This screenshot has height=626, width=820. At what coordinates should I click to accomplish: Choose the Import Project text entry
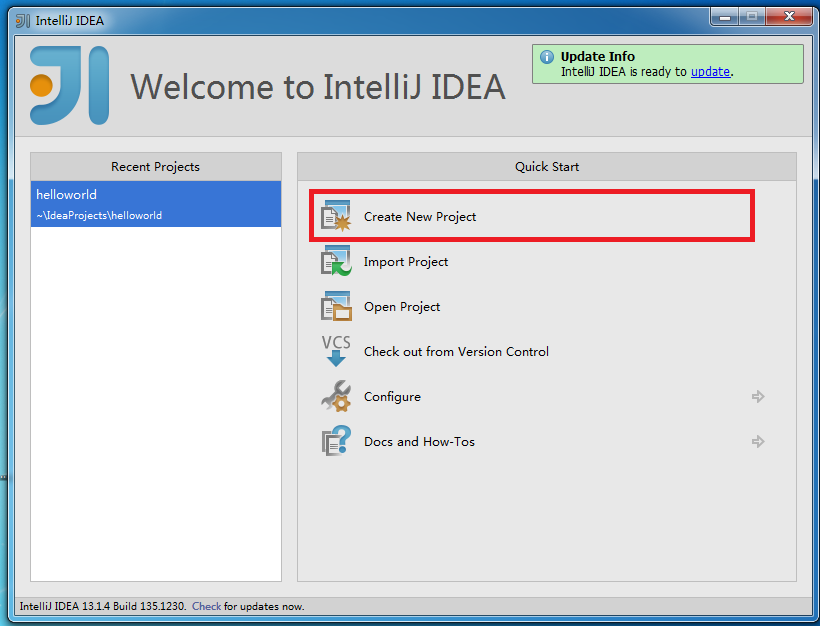coord(406,262)
